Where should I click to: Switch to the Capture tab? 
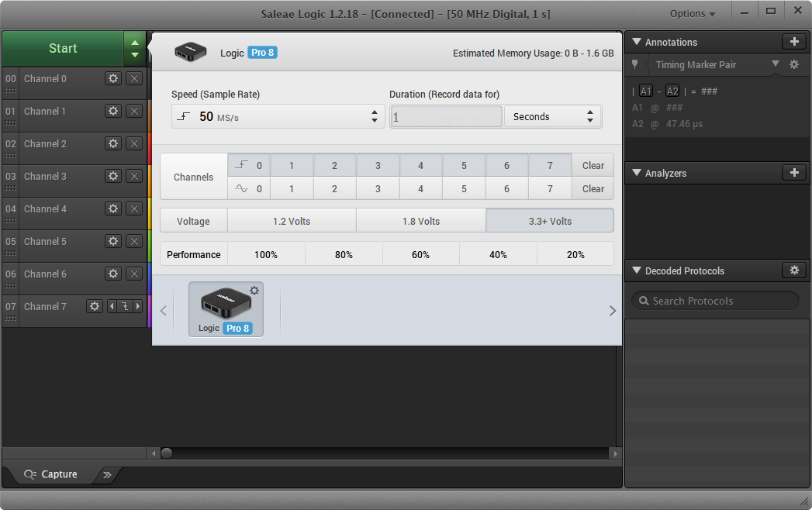(51, 474)
